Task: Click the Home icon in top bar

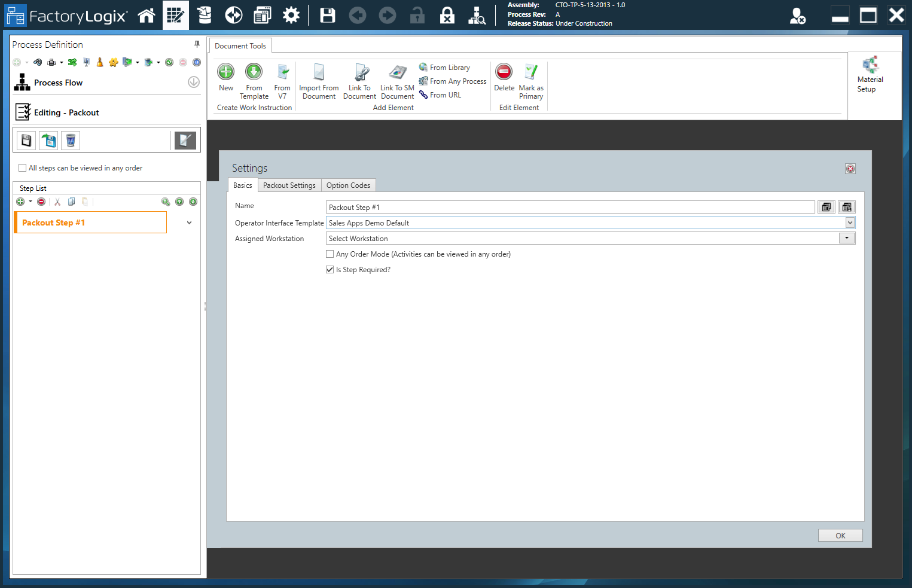Action: (147, 16)
